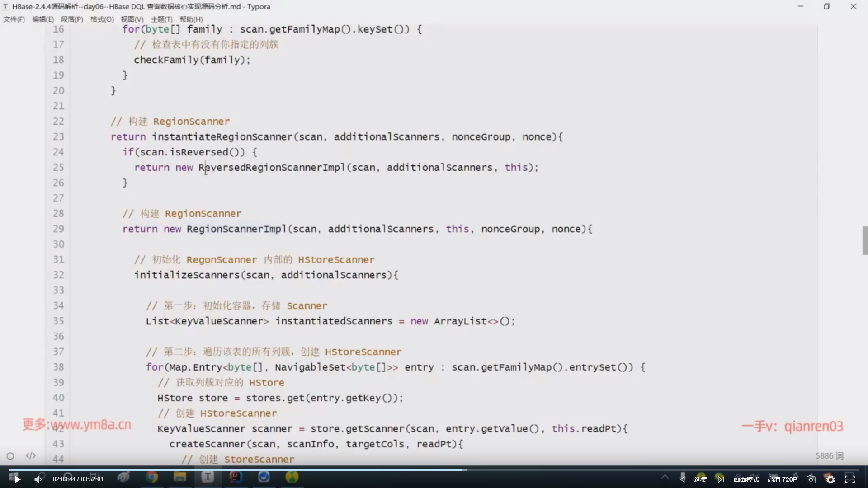Image resolution: width=868 pixels, height=488 pixels.
Task: Open video player settings gear
Action: (830, 479)
